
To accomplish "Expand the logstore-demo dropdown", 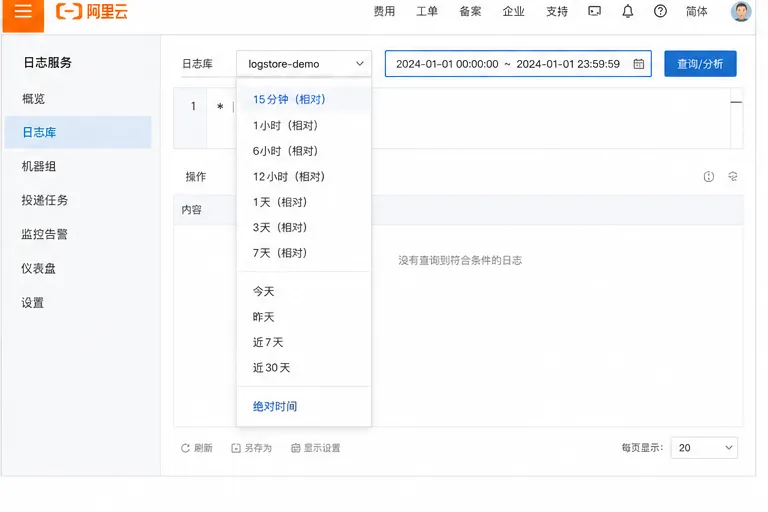I will [x=304, y=64].
